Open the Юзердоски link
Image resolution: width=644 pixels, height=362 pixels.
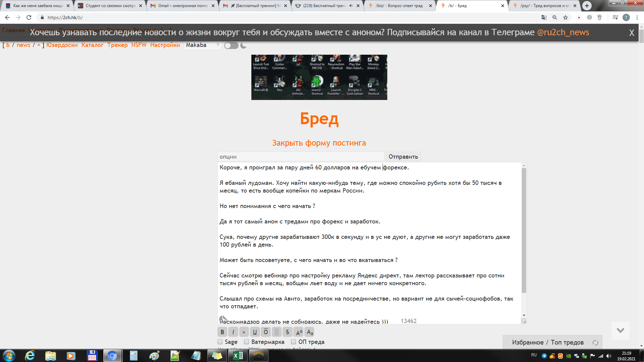point(62,45)
